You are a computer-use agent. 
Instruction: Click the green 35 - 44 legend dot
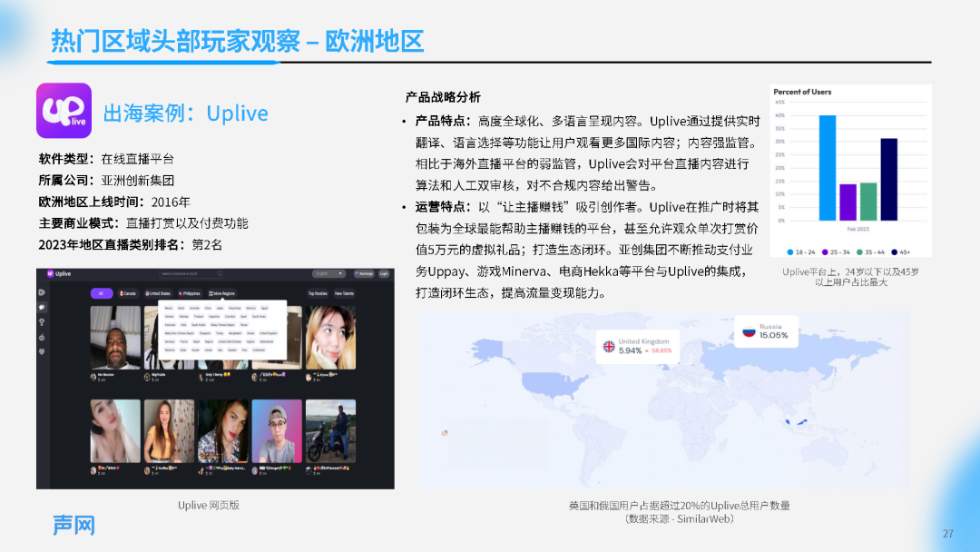tap(859, 251)
